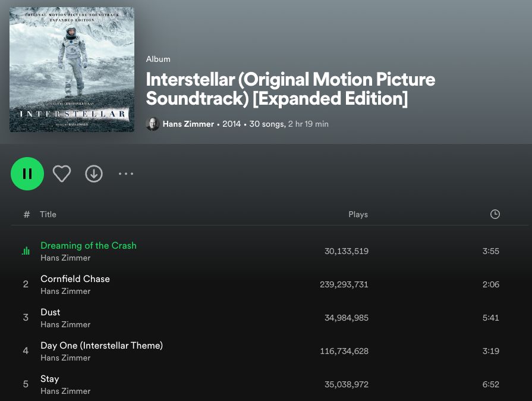Click the clock duration column header
The image size is (532, 401).
[x=495, y=214]
